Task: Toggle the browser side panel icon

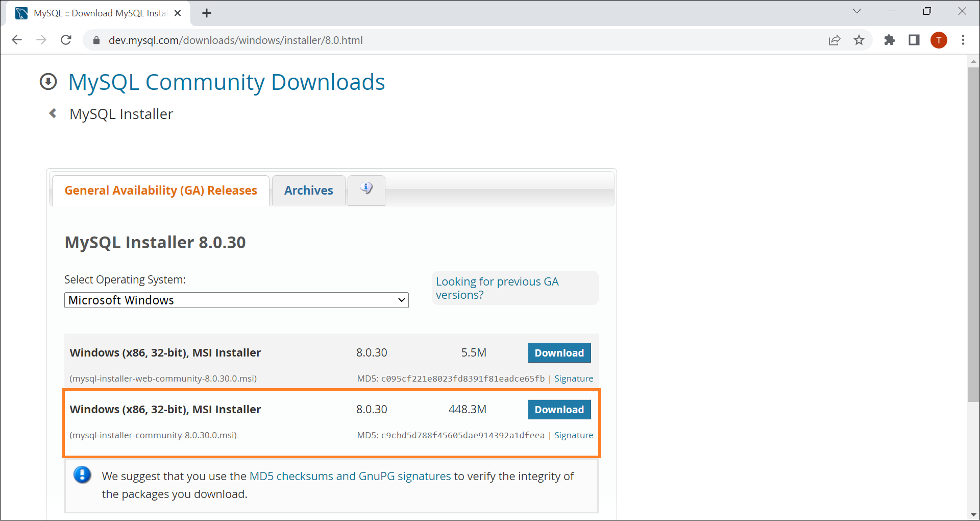Action: click(x=914, y=40)
